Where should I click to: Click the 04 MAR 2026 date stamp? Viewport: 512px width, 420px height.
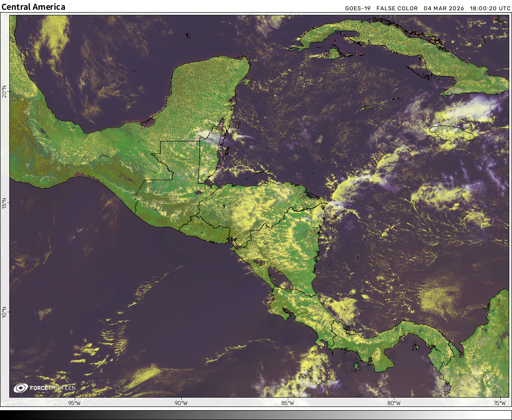click(x=444, y=8)
